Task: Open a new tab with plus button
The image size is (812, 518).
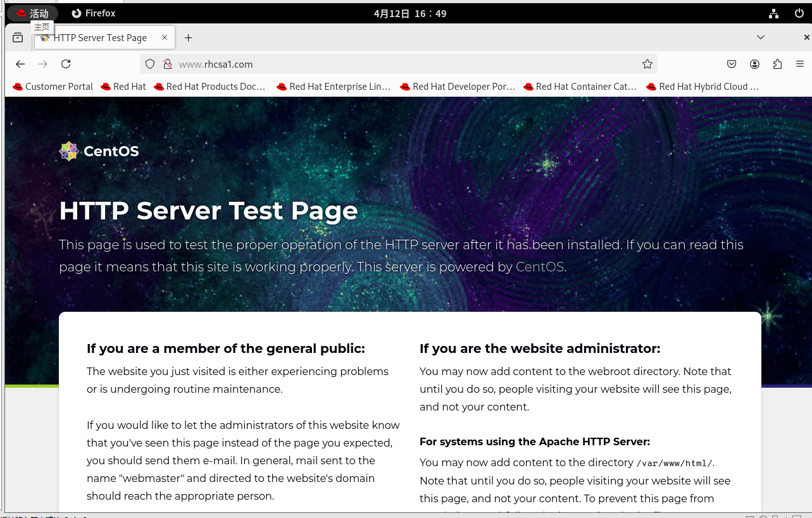Action: click(x=188, y=38)
